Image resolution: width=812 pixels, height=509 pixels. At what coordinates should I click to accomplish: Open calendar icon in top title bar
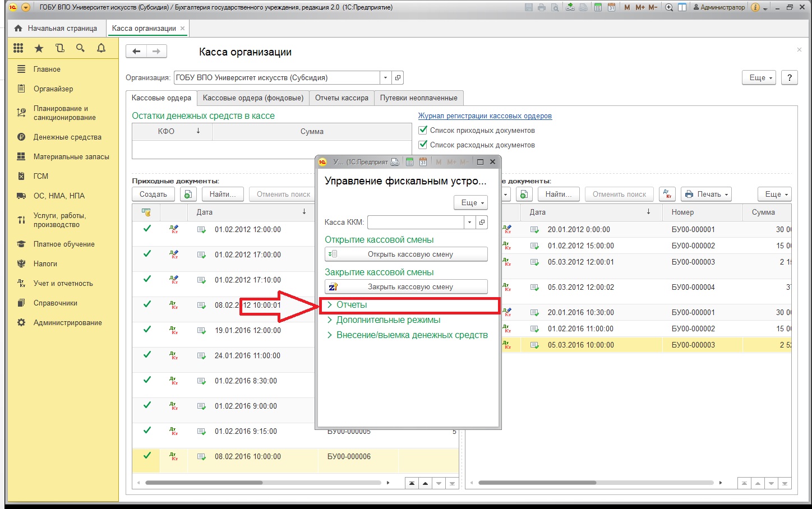(x=611, y=7)
